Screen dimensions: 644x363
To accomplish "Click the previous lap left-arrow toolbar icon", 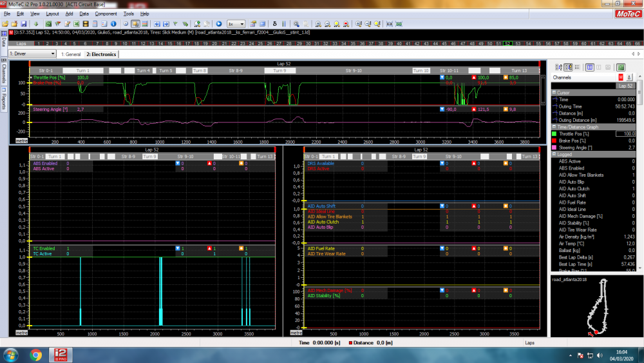I will (x=157, y=24).
